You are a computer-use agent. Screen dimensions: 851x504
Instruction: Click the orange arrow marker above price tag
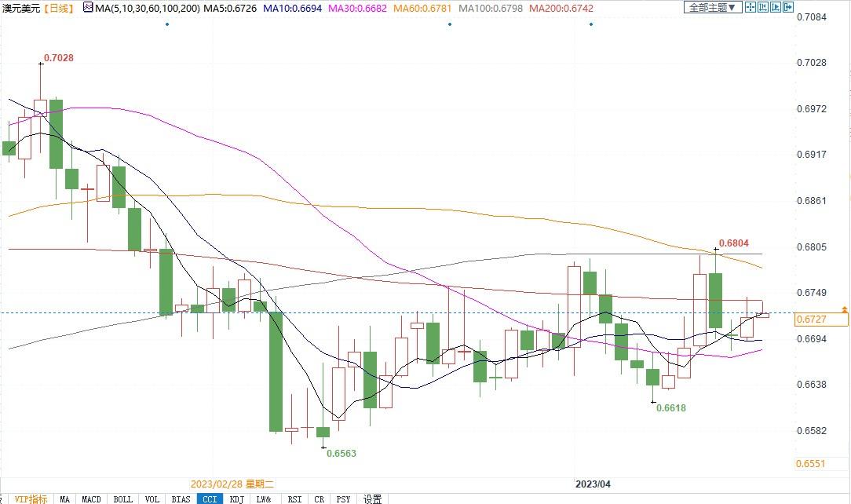[845, 309]
